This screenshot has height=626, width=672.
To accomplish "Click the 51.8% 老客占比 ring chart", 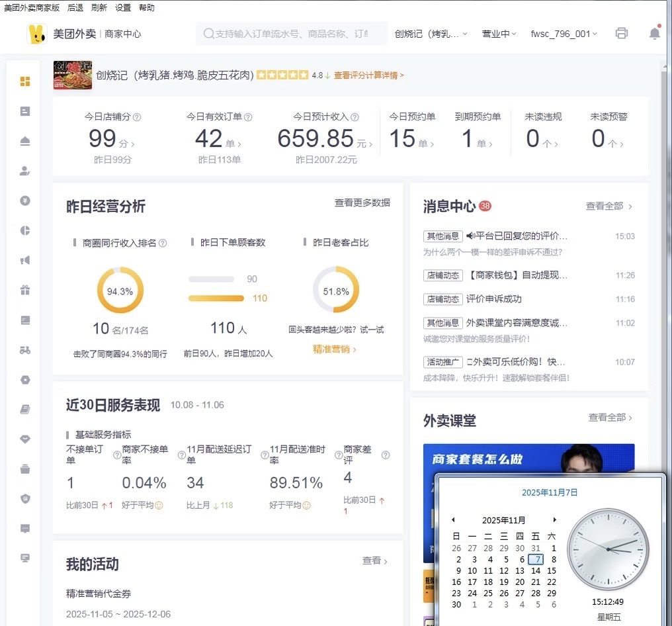I will [x=336, y=289].
